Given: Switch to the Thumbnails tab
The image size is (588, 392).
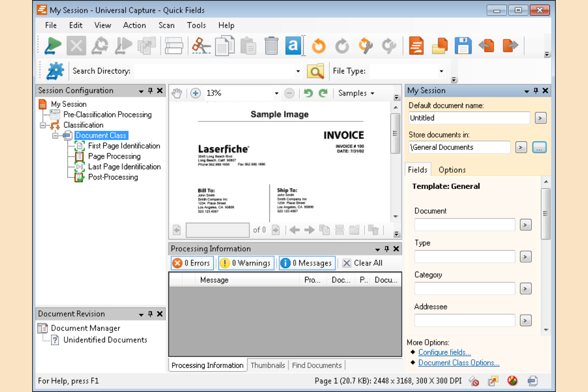Looking at the screenshot, I should (x=268, y=365).
